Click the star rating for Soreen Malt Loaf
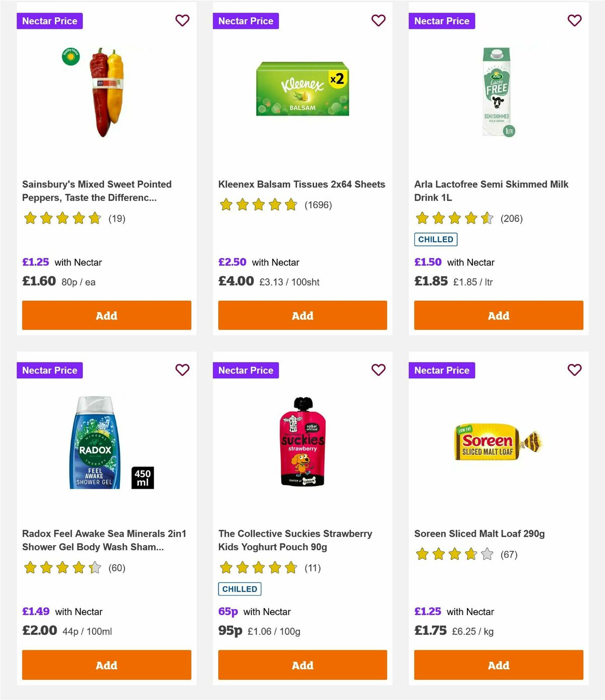This screenshot has height=700, width=605. click(453, 554)
